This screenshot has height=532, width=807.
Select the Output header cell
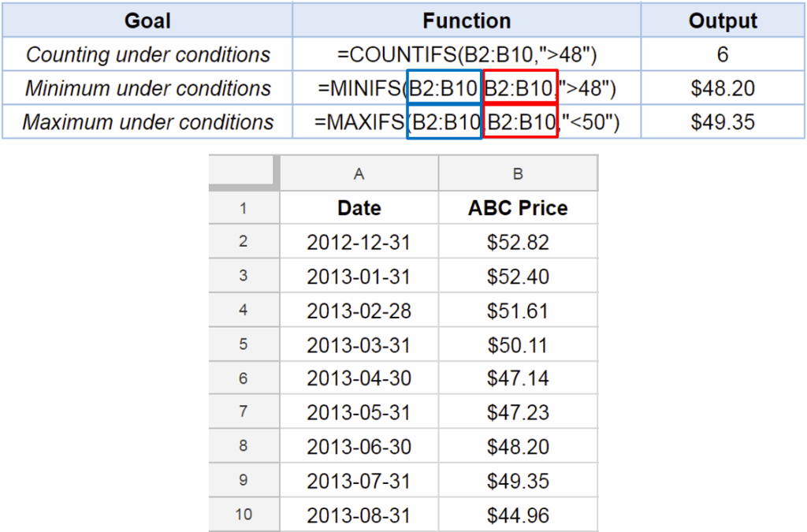[722, 20]
